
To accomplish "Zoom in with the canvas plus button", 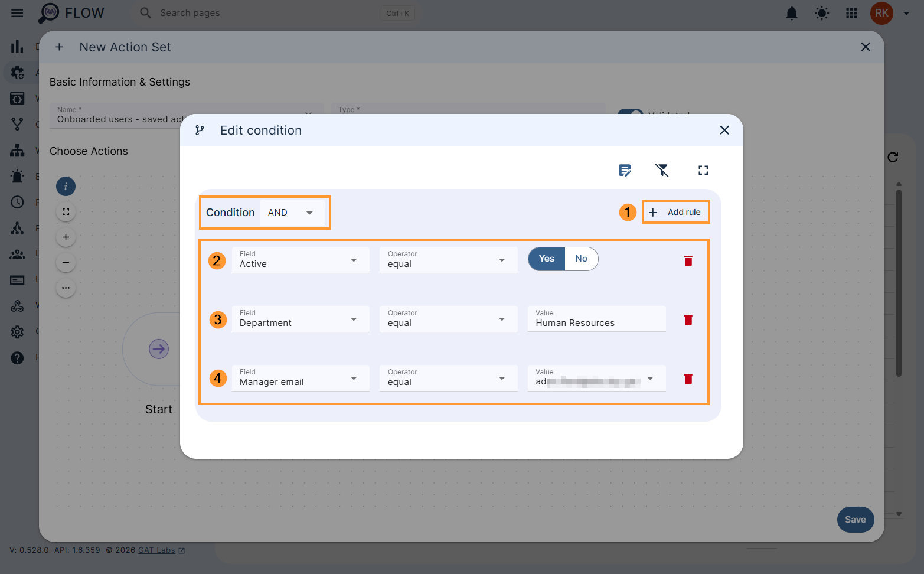I will tap(66, 237).
